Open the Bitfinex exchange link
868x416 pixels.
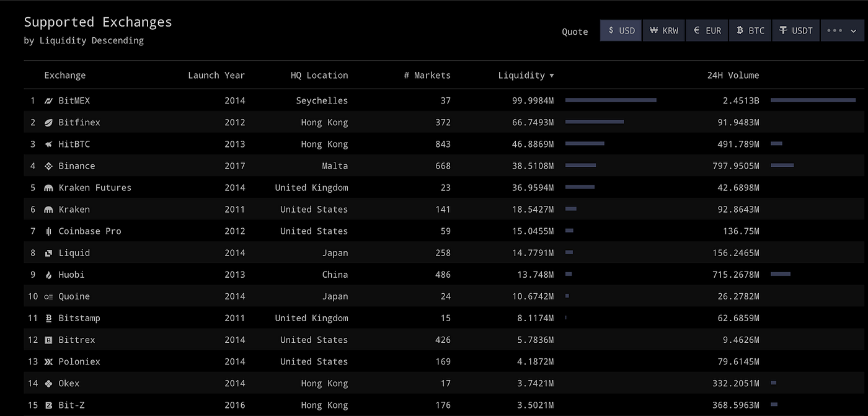click(x=79, y=122)
